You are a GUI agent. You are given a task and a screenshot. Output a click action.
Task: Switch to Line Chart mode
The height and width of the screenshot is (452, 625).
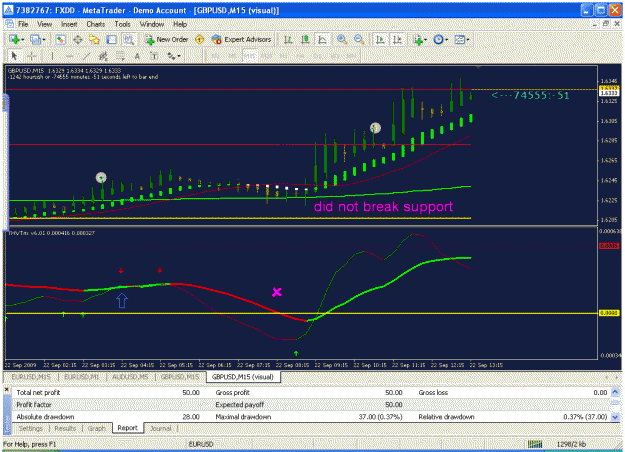[322, 39]
